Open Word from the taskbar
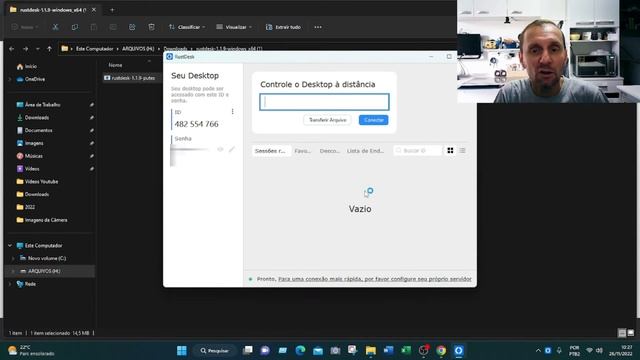The width and height of the screenshot is (640, 360). (388, 350)
